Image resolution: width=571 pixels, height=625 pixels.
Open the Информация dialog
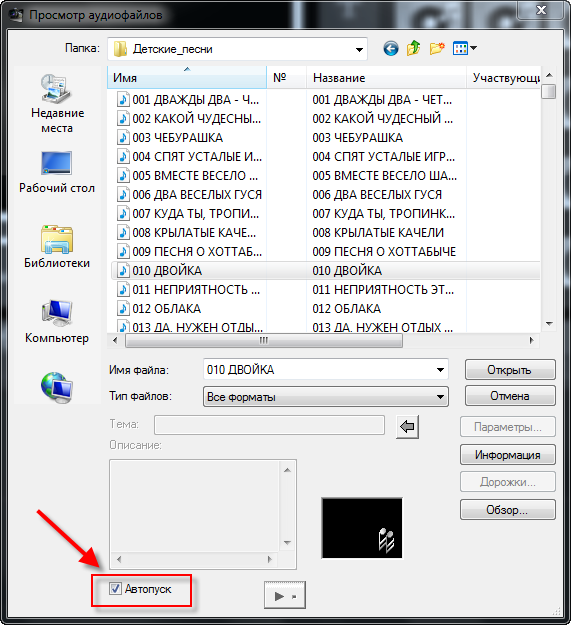pyautogui.click(x=508, y=455)
